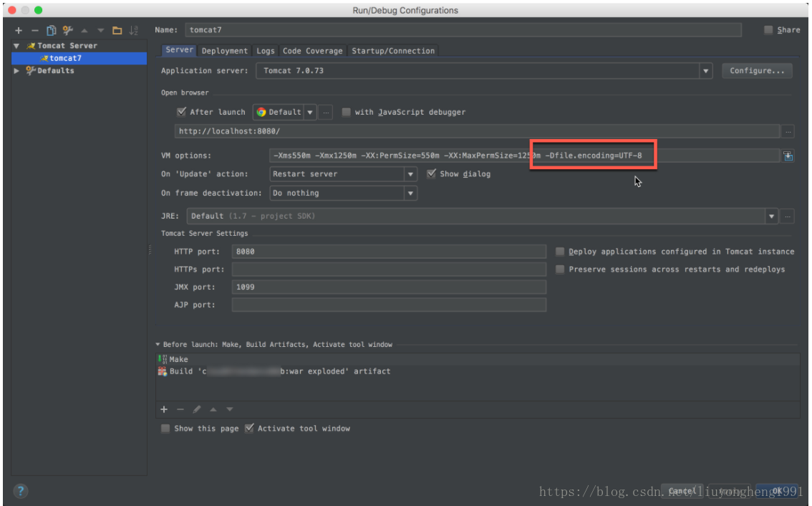Toggle Activate tool window checkbox

249,428
